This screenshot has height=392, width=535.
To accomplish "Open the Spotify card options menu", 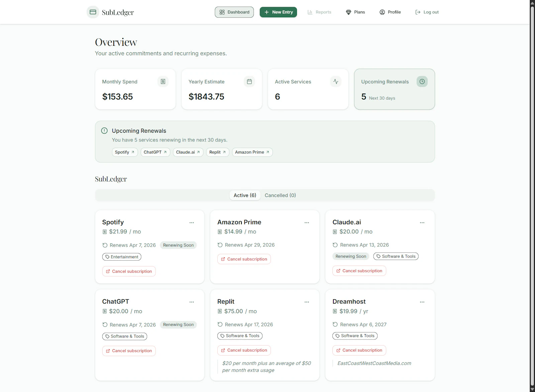I will 192,223.
